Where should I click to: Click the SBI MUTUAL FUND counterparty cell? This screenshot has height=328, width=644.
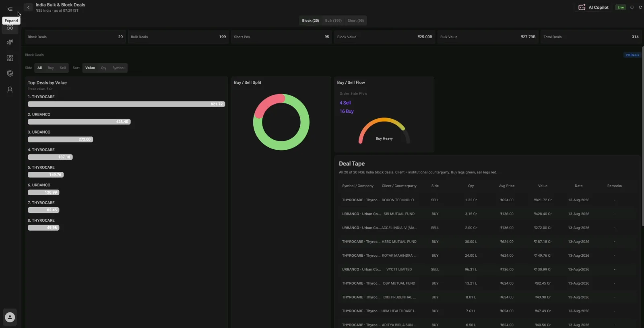click(x=399, y=214)
